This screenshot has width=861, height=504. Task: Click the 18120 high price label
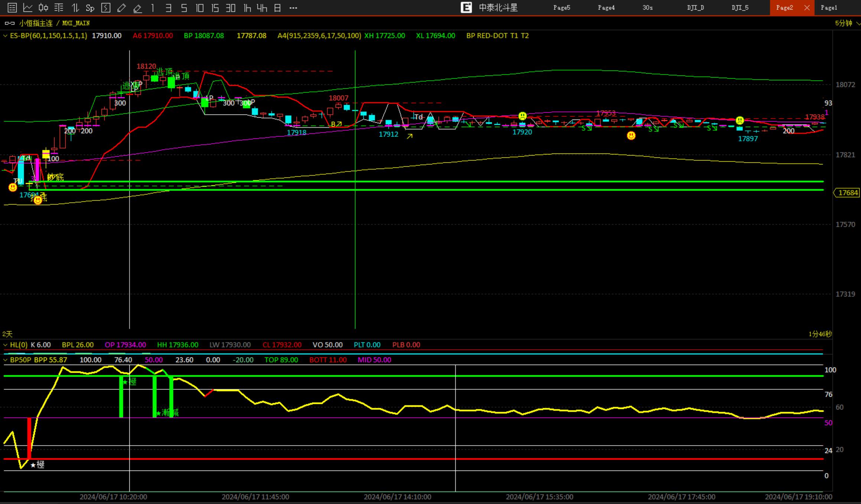pos(146,66)
